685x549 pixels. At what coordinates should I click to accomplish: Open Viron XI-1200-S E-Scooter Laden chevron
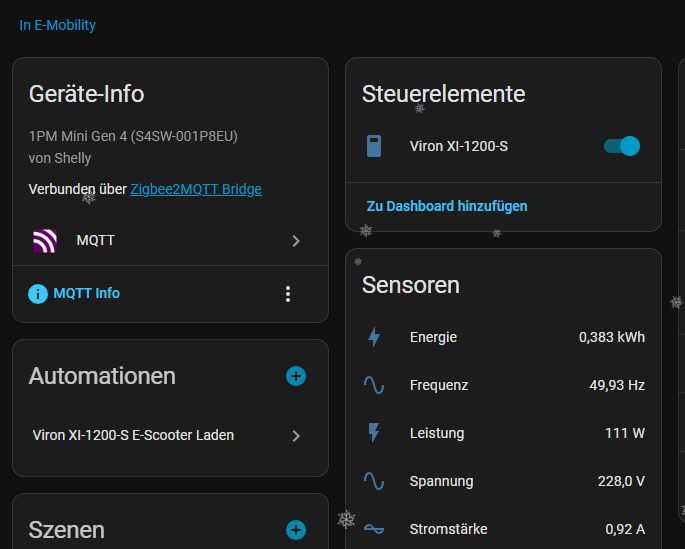[296, 436]
